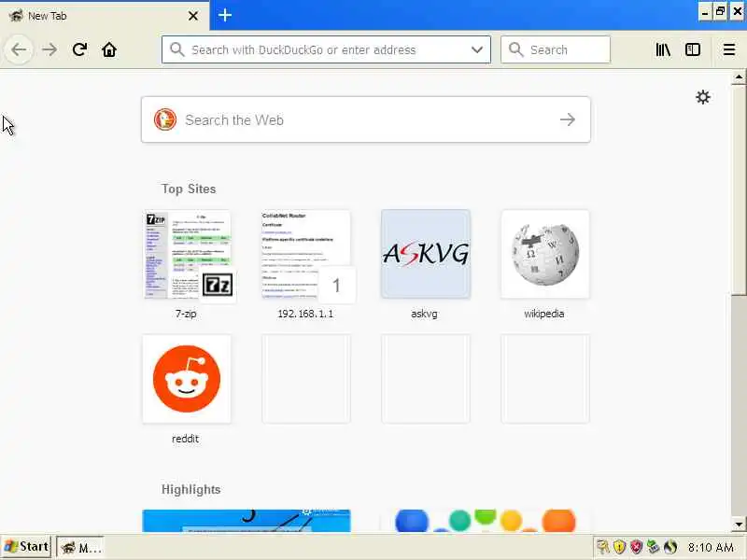Open a new tab with plus button
This screenshot has width=747, height=560.
[x=225, y=15]
